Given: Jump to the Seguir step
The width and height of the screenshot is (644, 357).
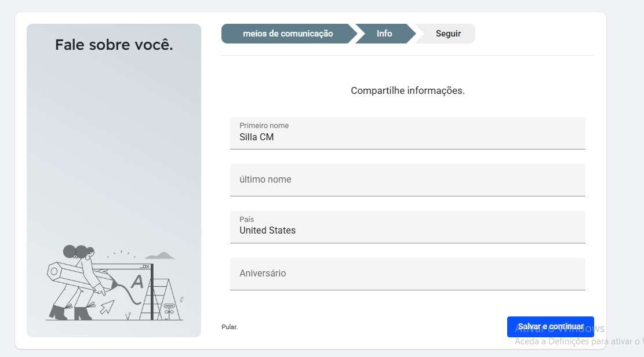Looking at the screenshot, I should pyautogui.click(x=448, y=34).
